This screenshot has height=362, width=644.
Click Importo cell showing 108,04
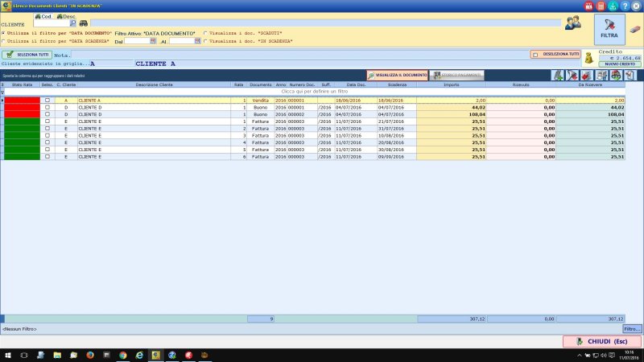click(x=452, y=114)
